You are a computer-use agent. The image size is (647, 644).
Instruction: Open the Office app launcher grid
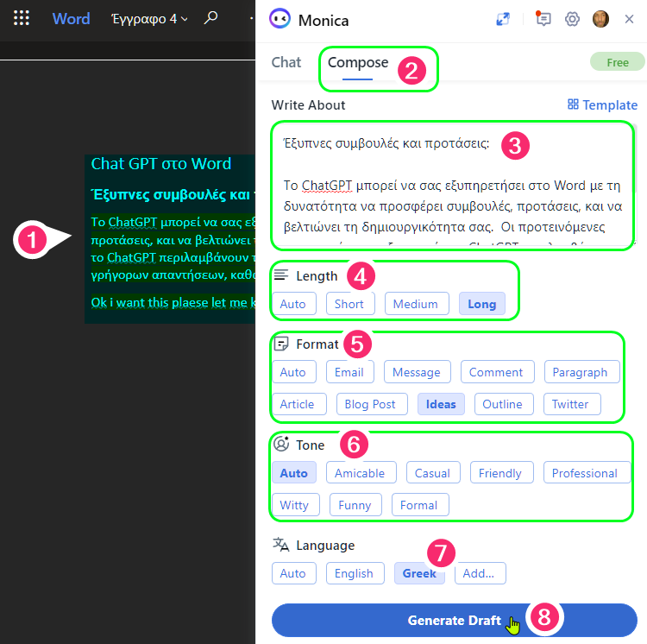(x=22, y=18)
